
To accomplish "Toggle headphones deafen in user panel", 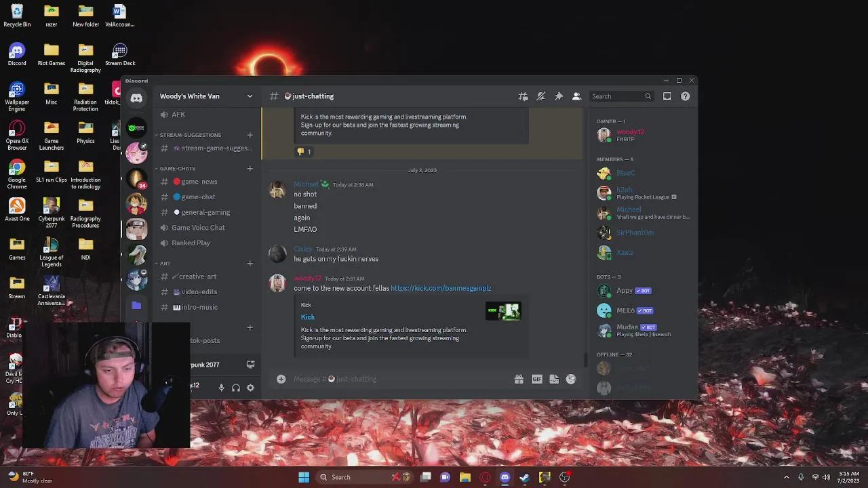I will pos(236,388).
